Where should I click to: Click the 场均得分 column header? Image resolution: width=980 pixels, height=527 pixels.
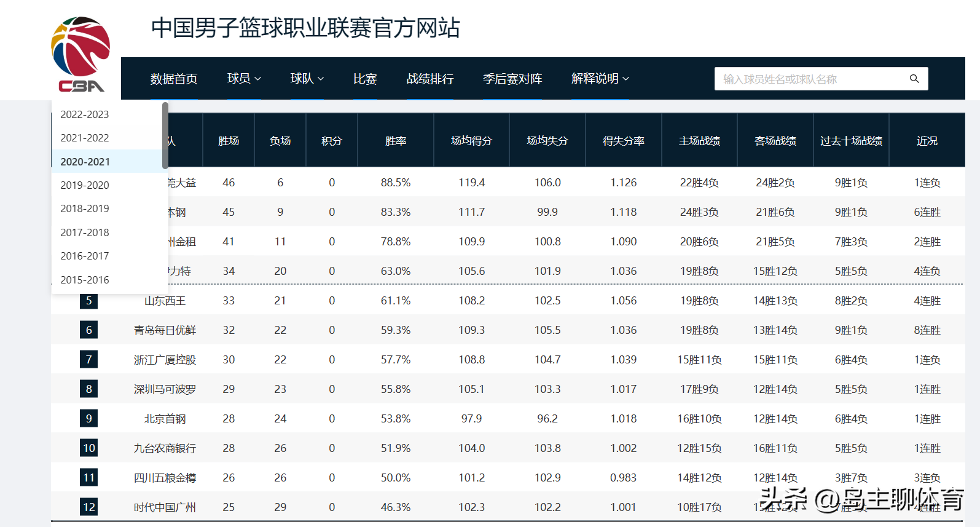[x=472, y=141]
